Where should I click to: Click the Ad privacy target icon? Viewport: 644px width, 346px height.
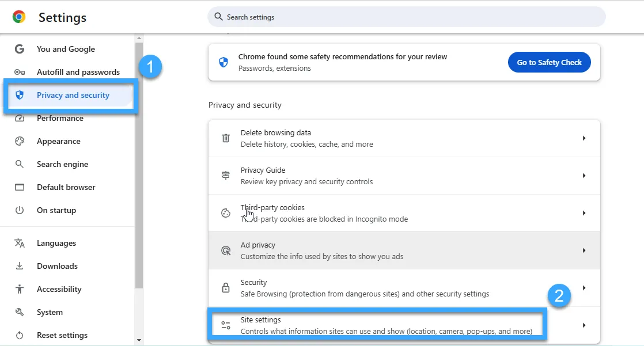[226, 250]
